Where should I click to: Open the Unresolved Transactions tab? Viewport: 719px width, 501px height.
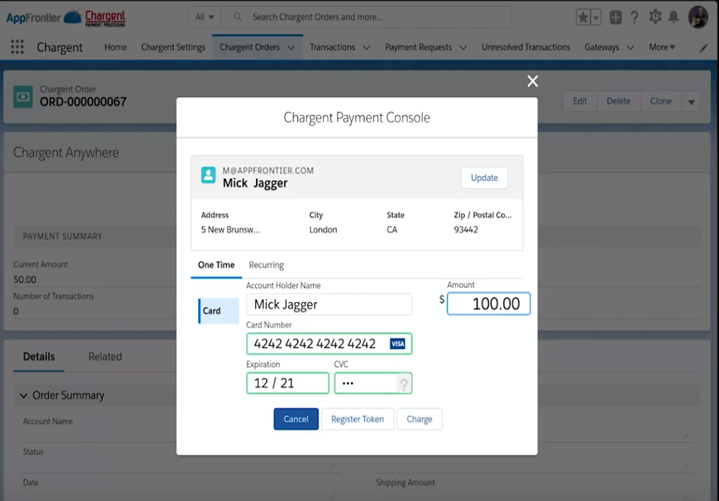click(525, 47)
